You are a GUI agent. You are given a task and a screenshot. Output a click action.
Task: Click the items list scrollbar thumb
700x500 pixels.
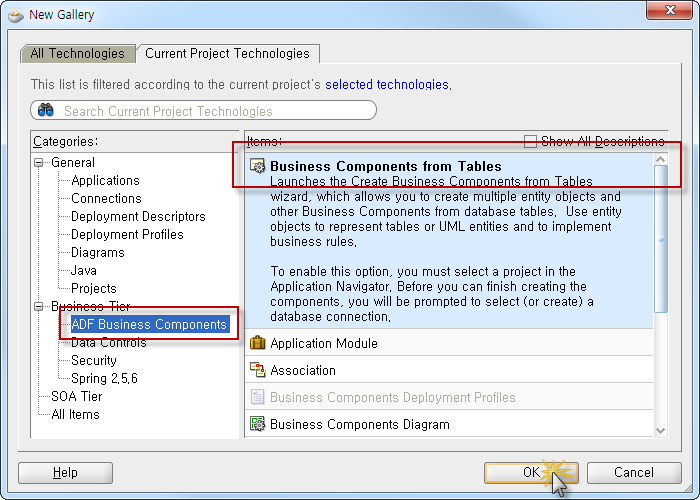[661, 239]
